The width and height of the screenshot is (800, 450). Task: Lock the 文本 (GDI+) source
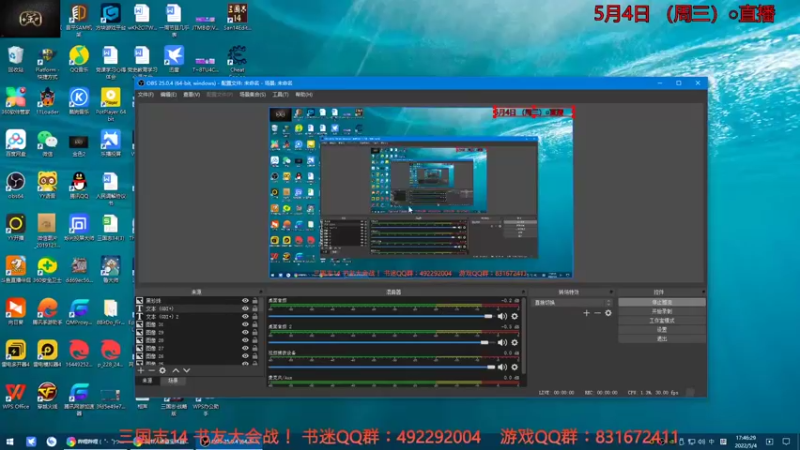[x=255, y=309]
